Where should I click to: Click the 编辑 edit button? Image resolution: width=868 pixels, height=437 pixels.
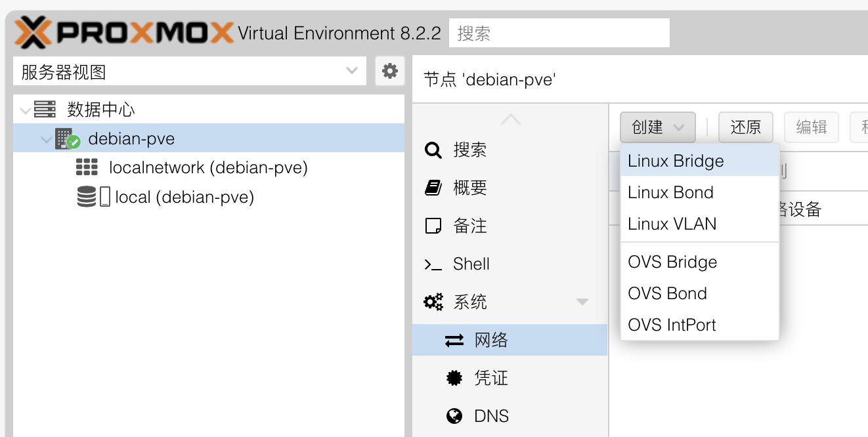[x=812, y=127]
